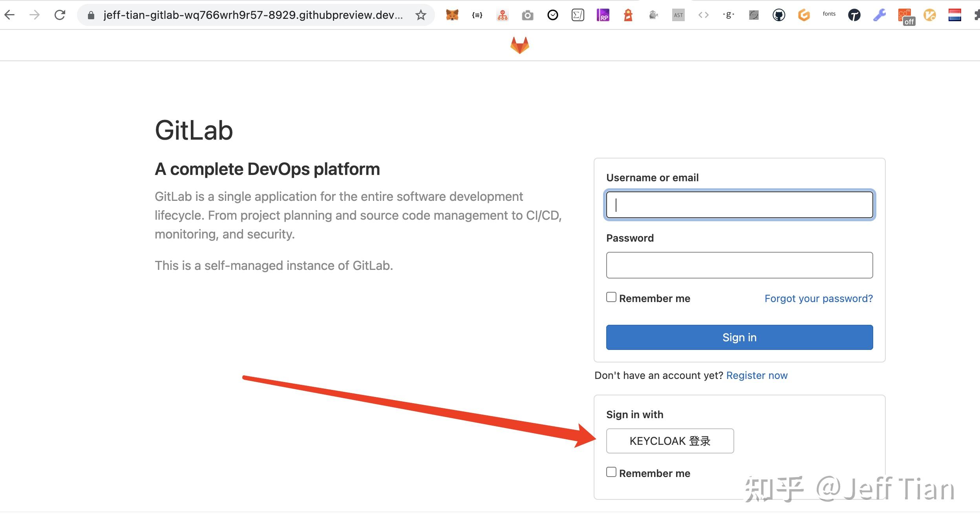The image size is (980, 528).
Task: Open the GitHub Octocat extension icon
Action: point(779,15)
